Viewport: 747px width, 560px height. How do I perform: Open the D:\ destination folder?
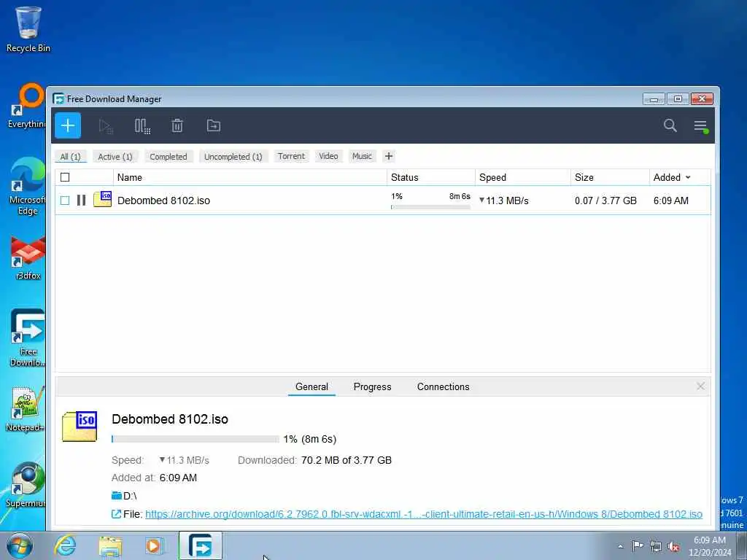tap(124, 496)
